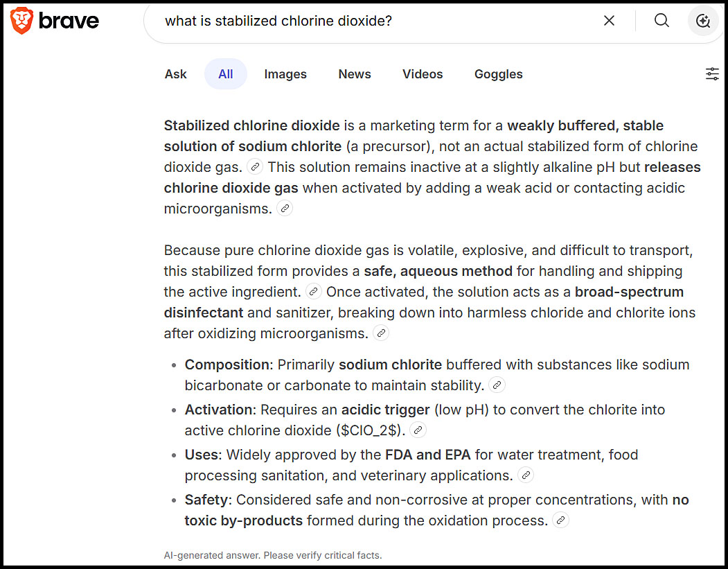Open the AI answer sparkle icon
Viewport: 728px width, 569px height.
tap(703, 20)
